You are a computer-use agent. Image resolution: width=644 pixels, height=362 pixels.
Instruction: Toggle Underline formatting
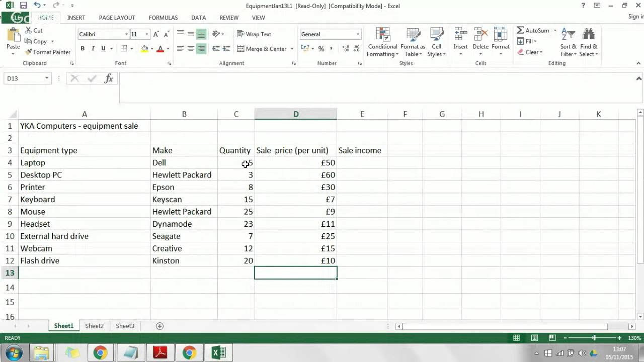[x=103, y=49]
